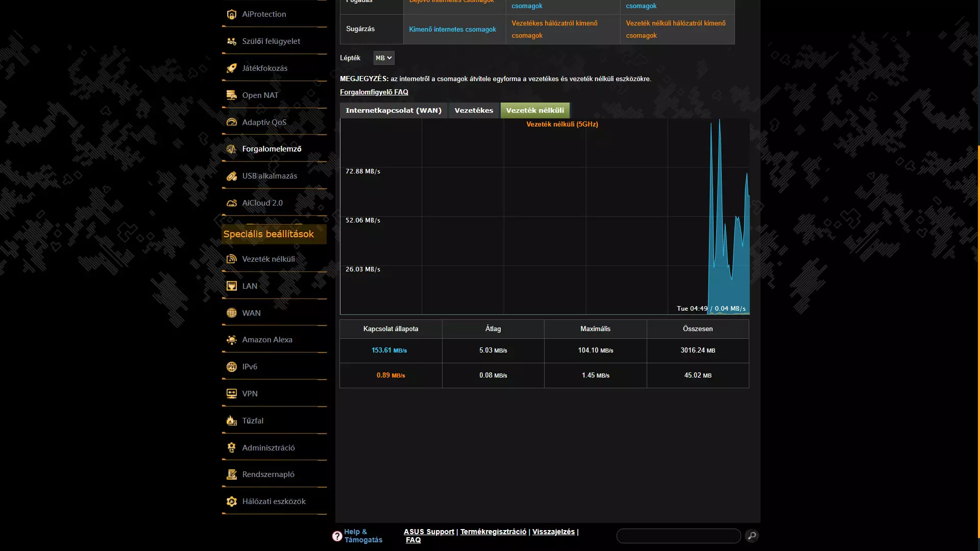Click the Adaptív QoS gauge icon
Screen dimensions: 980x551
(x=231, y=122)
